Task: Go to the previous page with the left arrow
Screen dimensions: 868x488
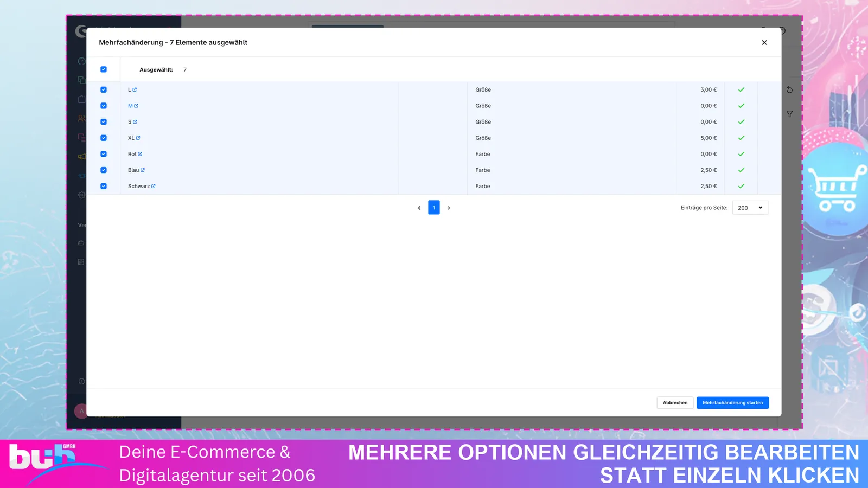Action: [x=419, y=208]
